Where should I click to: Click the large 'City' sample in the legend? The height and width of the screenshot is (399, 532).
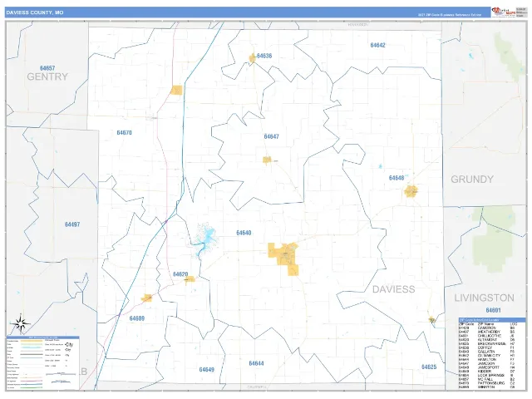tap(69, 345)
